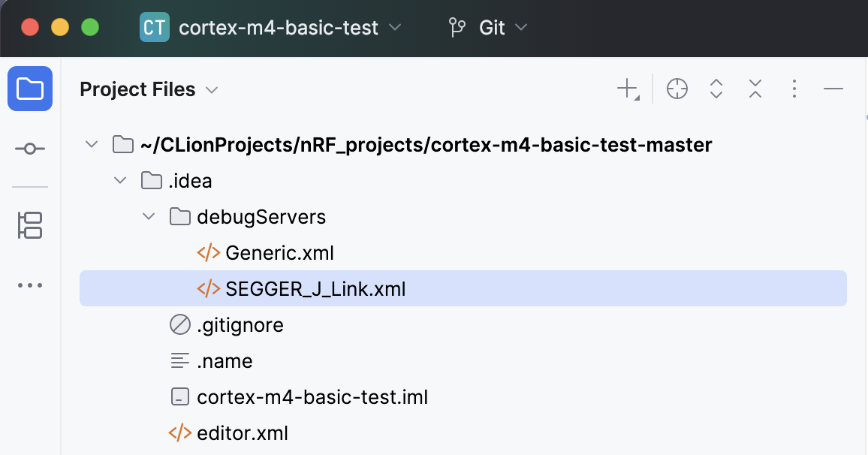Screen dimensions: 868x455
Task: Create a new file using the plus icon
Action: coord(626,89)
